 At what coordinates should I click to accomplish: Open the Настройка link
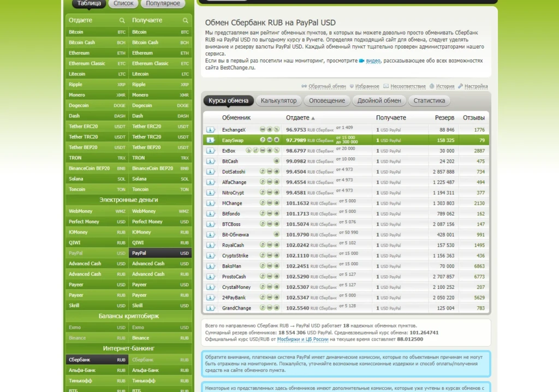coord(476,86)
